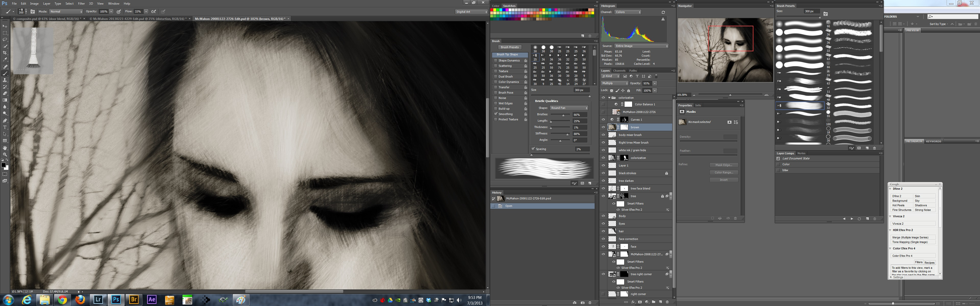The image size is (980, 306).
Task: Switch to the Channels tab
Action: click(619, 71)
